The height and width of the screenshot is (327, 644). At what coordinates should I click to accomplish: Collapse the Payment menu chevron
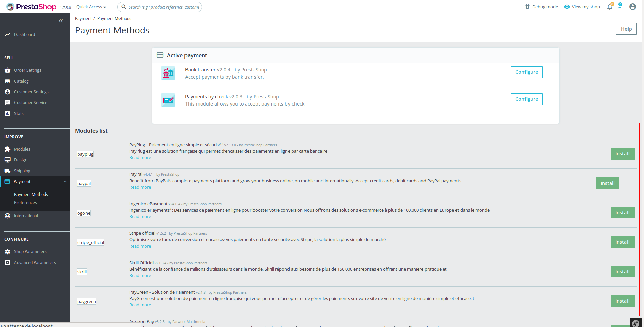point(65,182)
